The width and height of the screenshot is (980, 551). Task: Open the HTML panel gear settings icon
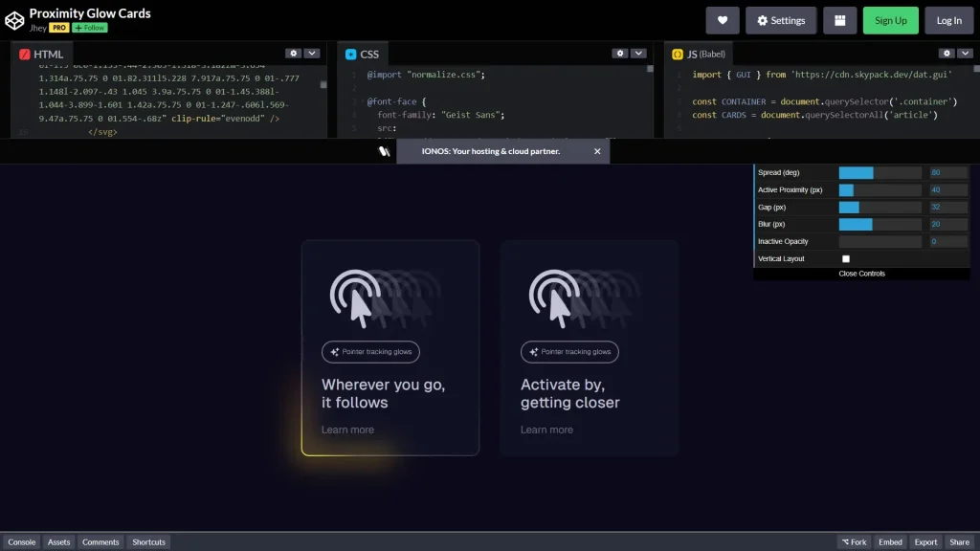click(293, 54)
